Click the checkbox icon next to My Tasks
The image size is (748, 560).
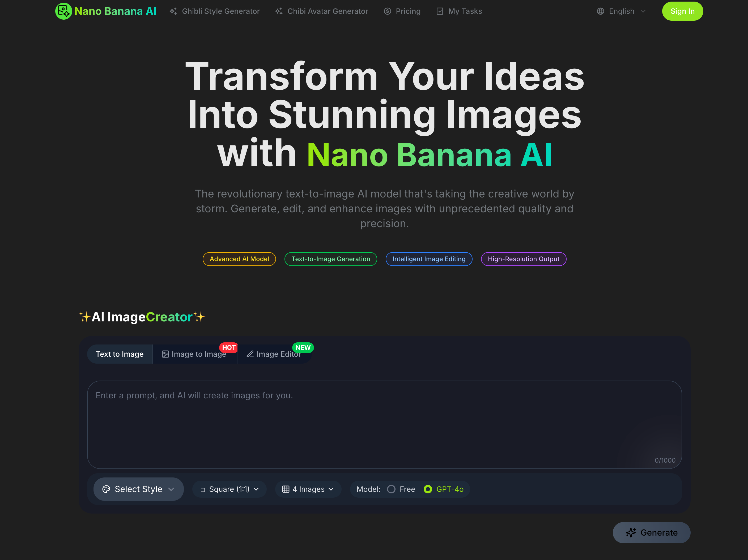[440, 11]
